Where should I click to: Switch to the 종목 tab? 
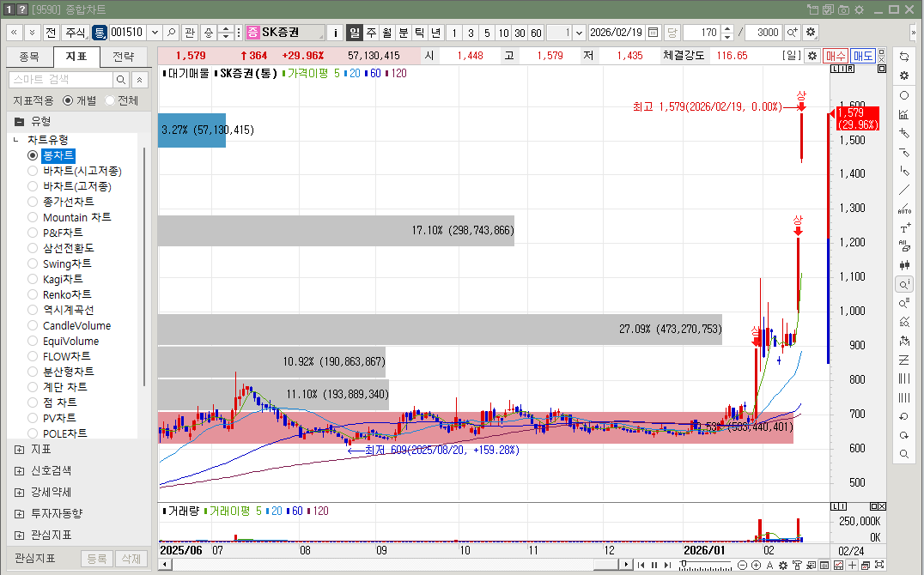29,57
